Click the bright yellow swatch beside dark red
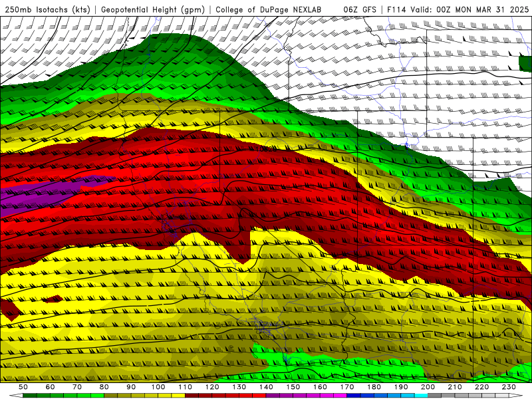Image resolution: width=532 pixels, height=399 pixels. point(178,396)
